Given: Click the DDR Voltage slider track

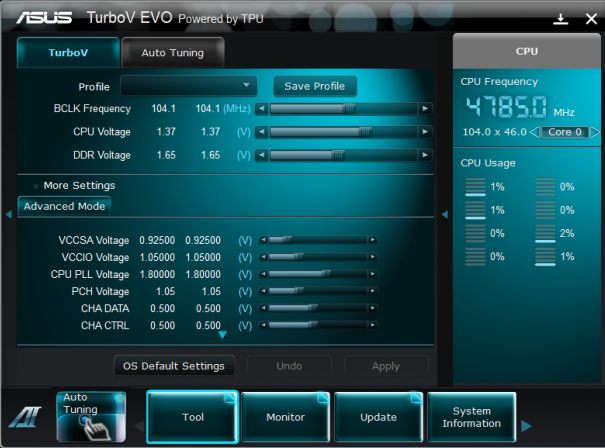Looking at the screenshot, I should point(343,155).
